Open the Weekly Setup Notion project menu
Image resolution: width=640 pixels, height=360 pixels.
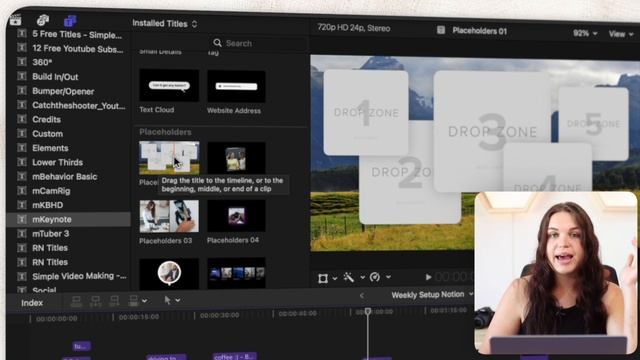(x=432, y=294)
